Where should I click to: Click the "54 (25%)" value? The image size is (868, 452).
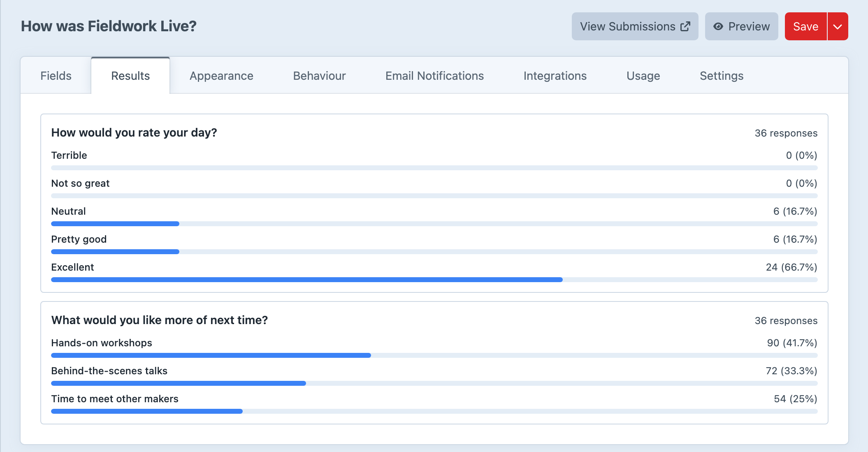tap(796, 399)
